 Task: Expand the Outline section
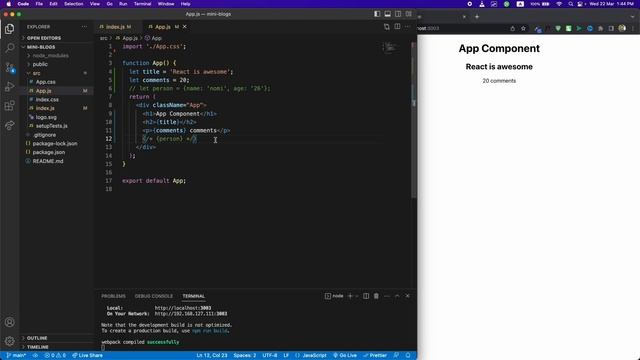pos(37,338)
